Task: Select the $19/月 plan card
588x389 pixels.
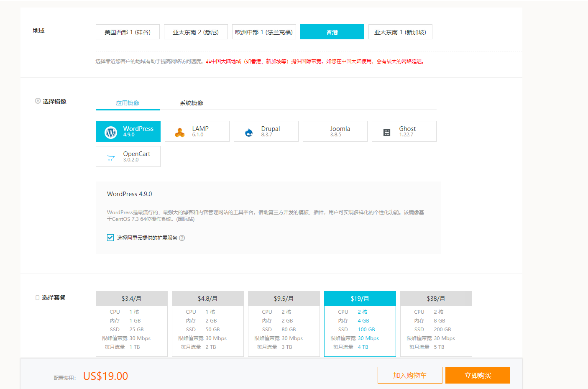Action: tap(360, 324)
